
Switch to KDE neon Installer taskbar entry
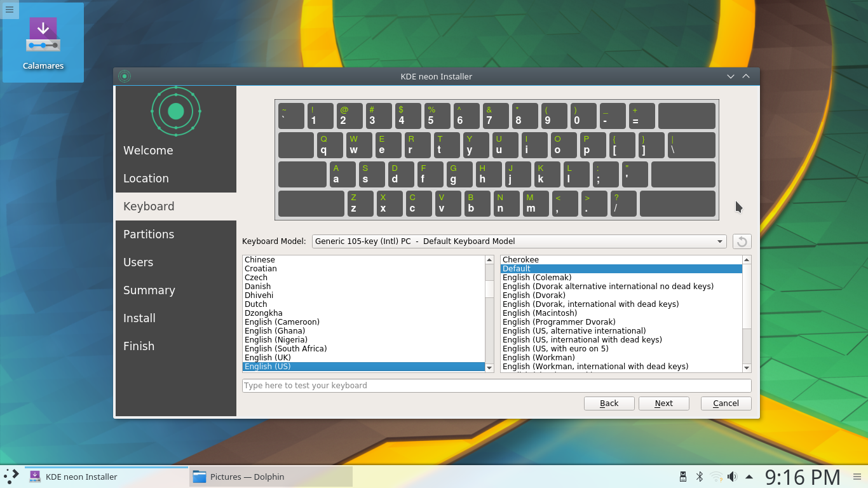(x=107, y=477)
